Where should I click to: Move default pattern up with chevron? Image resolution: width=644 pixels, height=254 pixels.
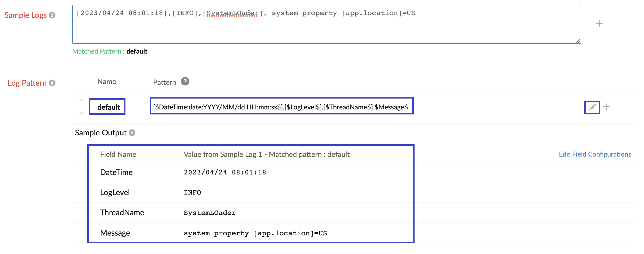(81, 100)
